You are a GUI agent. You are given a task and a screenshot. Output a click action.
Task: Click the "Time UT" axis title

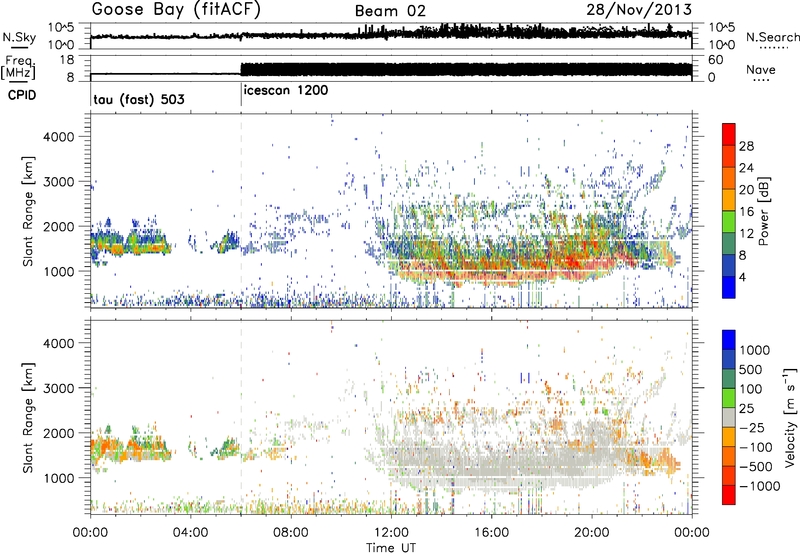[391, 547]
